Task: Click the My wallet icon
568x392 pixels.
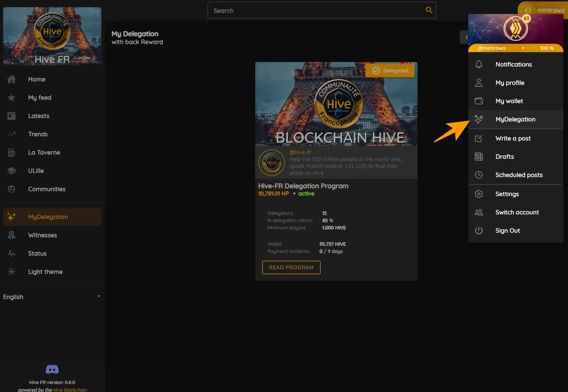Action: (479, 101)
